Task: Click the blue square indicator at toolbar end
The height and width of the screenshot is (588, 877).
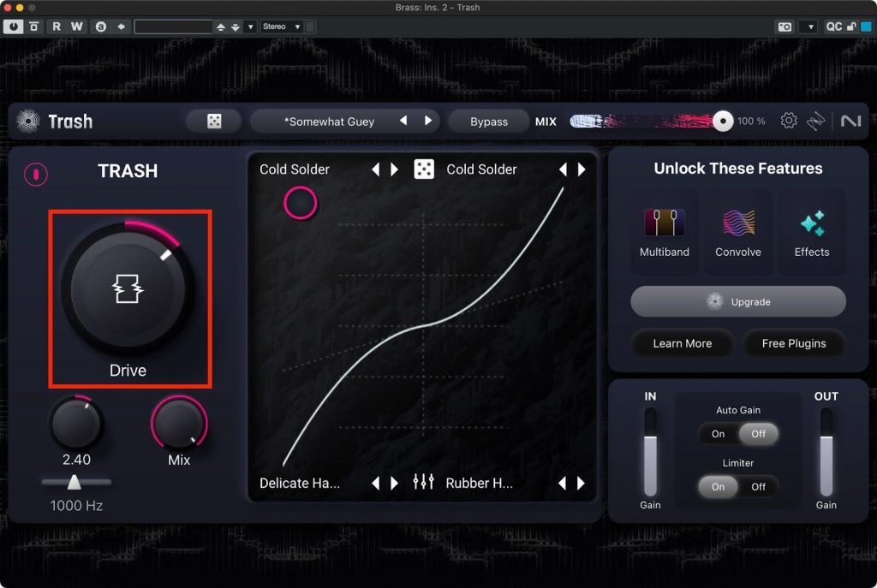Action: (867, 27)
